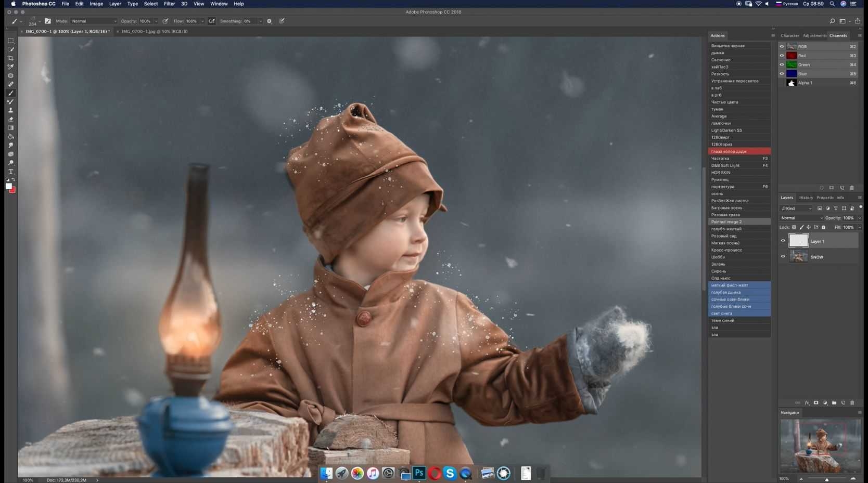Image resolution: width=868 pixels, height=483 pixels.
Task: Select the Alpha 1 channel thumbnail
Action: click(x=792, y=83)
